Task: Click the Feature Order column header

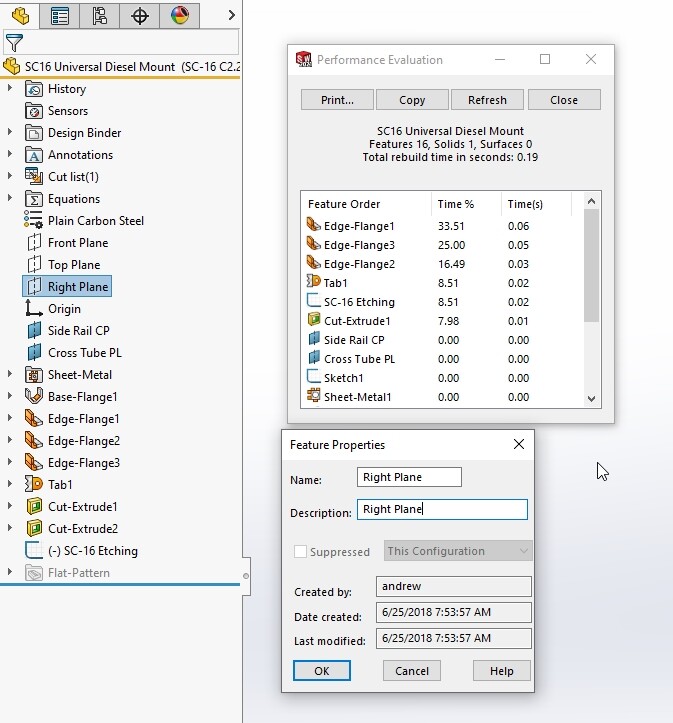Action: point(366,204)
